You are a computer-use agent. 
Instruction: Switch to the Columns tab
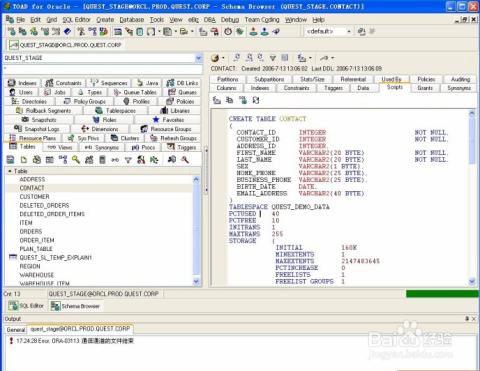[x=226, y=88]
